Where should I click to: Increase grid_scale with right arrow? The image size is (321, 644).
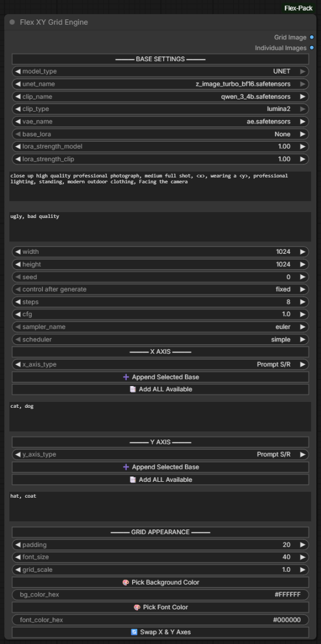[x=303, y=569]
